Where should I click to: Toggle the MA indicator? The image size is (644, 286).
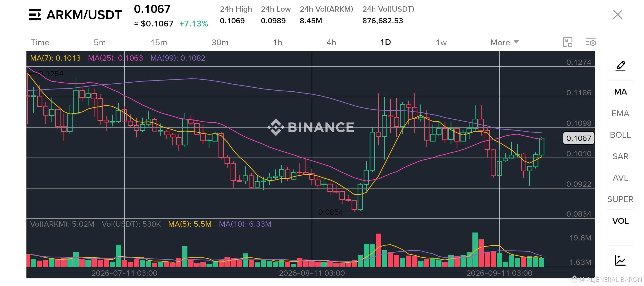click(620, 92)
